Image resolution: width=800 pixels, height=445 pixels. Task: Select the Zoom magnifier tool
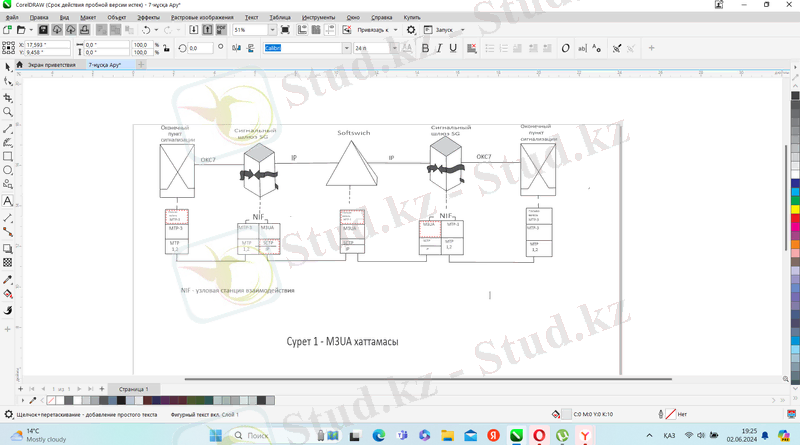pos(8,112)
